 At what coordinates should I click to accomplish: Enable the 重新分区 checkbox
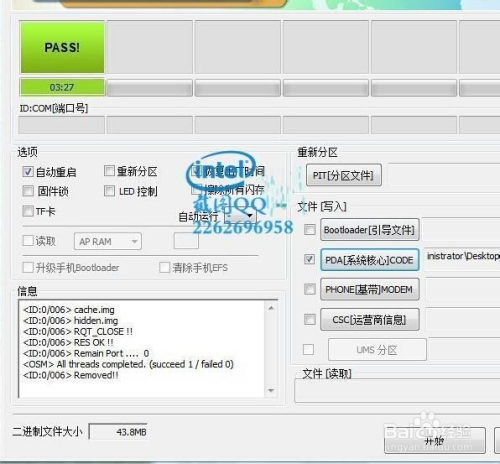109,171
